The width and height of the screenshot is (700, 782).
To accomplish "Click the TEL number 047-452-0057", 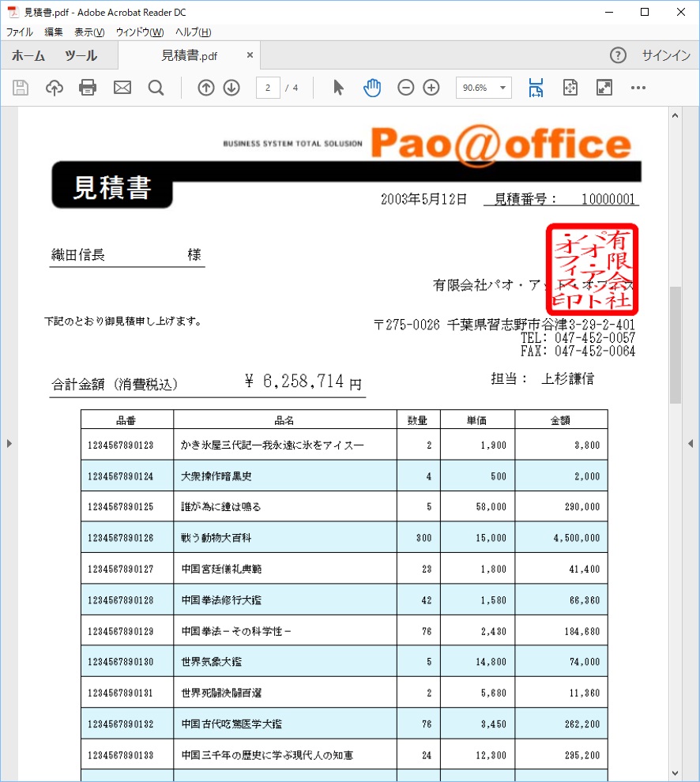I will 595,337.
